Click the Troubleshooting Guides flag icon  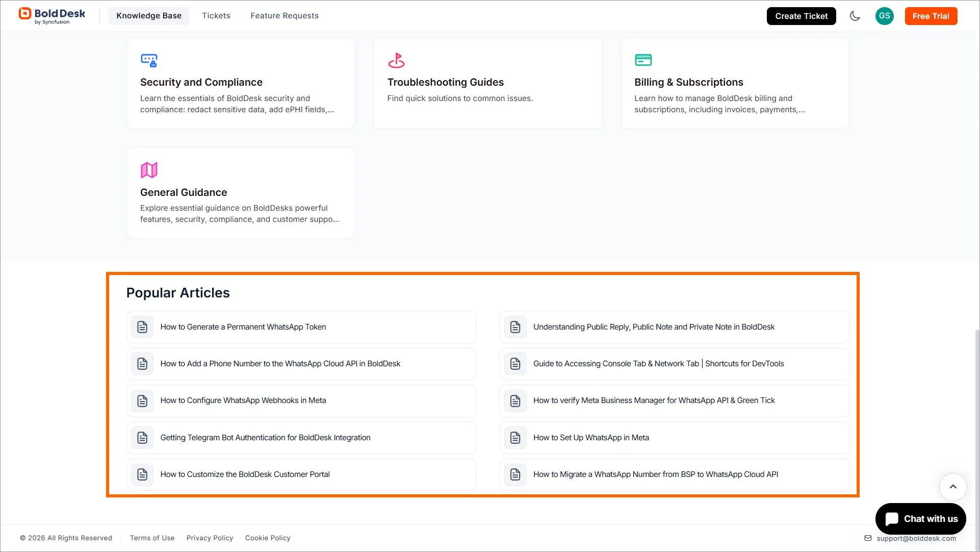pyautogui.click(x=396, y=60)
